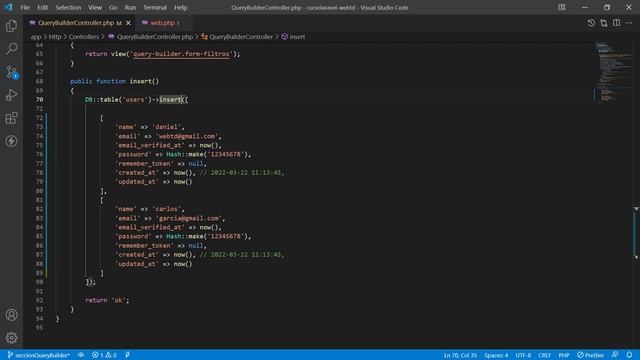Click line number 70 in gutter

pos(39,100)
